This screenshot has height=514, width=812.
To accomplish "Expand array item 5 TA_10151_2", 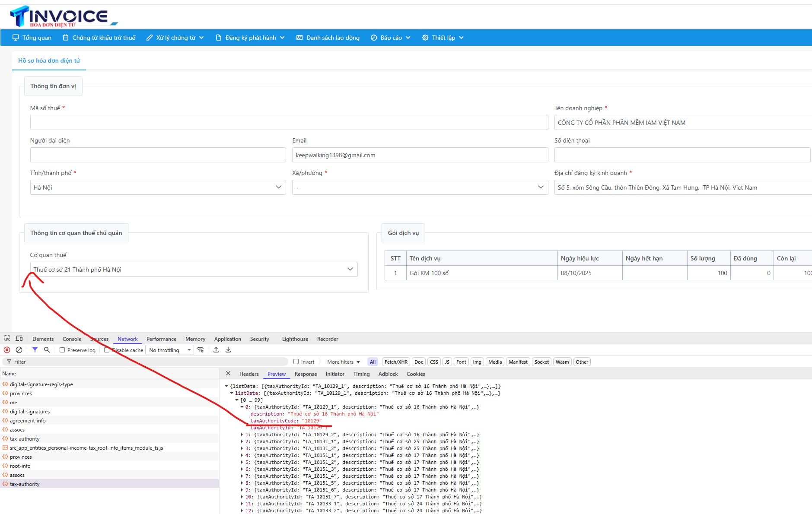I will (x=242, y=462).
